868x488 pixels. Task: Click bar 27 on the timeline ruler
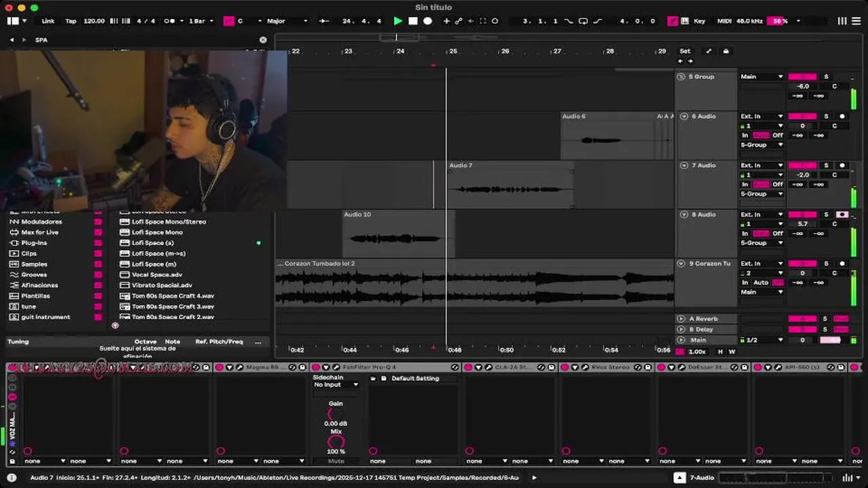point(557,52)
